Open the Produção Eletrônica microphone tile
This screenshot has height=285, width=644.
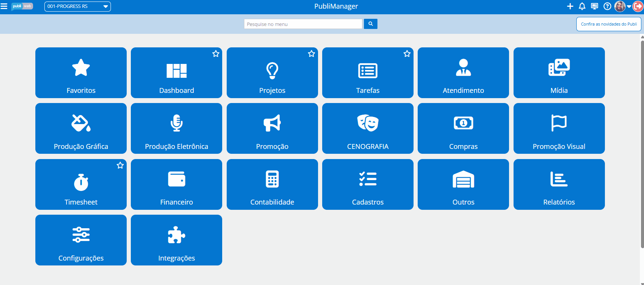(x=176, y=129)
